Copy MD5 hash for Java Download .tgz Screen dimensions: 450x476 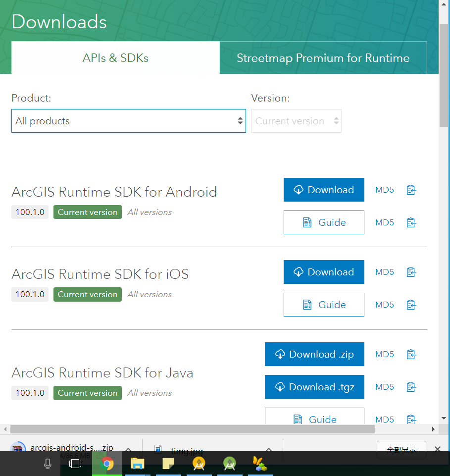click(411, 387)
